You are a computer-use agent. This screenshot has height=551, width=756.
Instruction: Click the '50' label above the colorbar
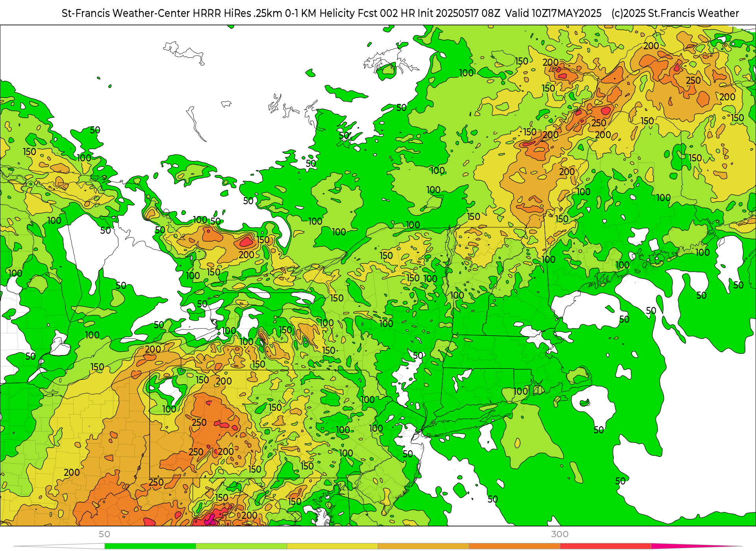click(104, 534)
